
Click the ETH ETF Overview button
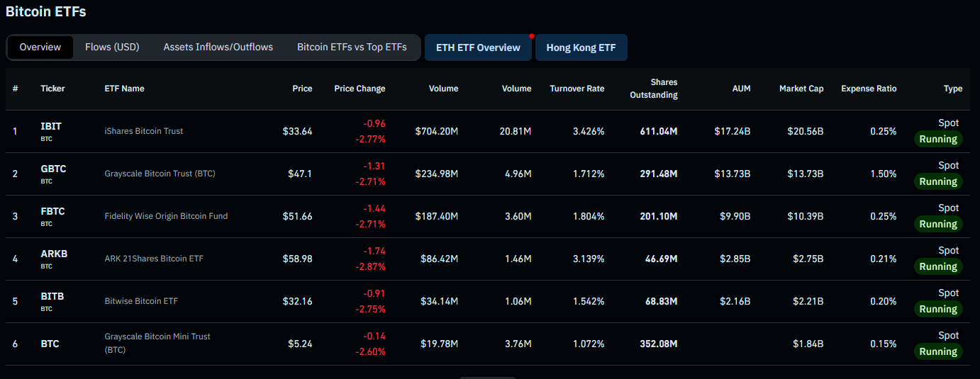pos(478,47)
